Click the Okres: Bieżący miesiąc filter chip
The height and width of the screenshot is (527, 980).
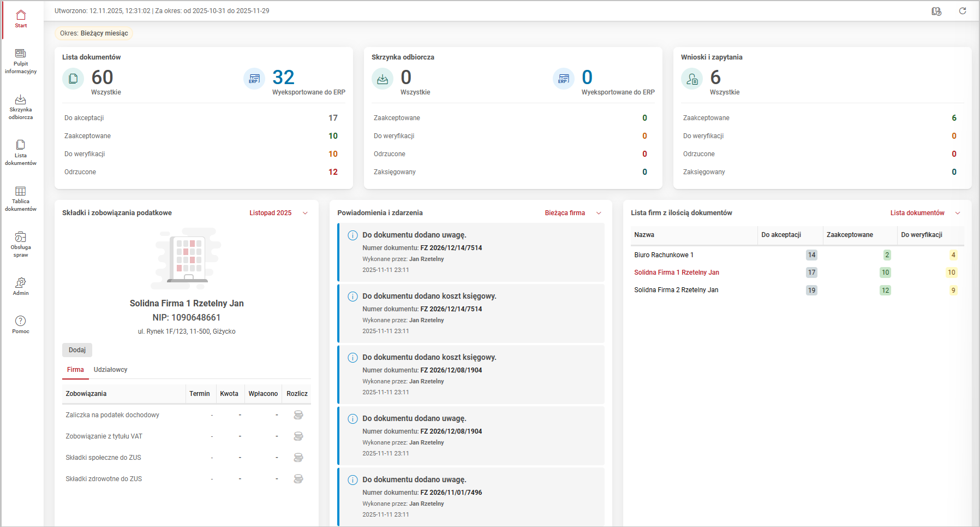94,33
